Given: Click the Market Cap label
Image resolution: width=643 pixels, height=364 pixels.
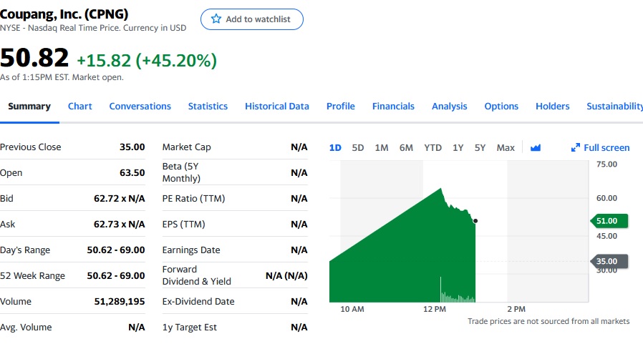Looking at the screenshot, I should pyautogui.click(x=187, y=147).
